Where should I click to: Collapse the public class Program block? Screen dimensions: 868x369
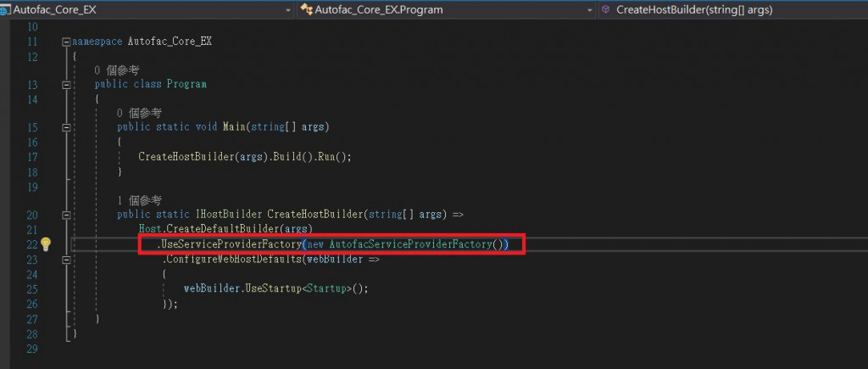[x=66, y=85]
